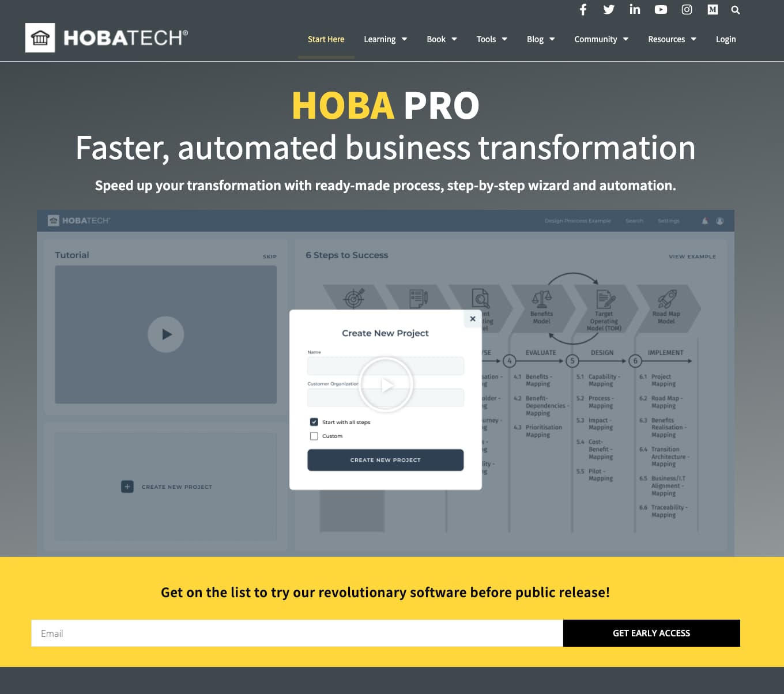Enable the 'Start with all steps' checkbox
This screenshot has height=694, width=784.
click(314, 422)
